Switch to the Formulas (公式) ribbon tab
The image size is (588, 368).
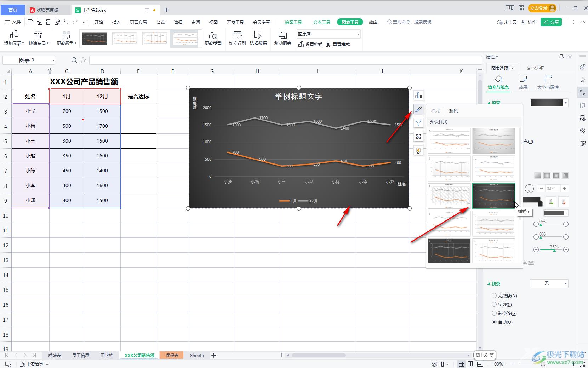[160, 22]
